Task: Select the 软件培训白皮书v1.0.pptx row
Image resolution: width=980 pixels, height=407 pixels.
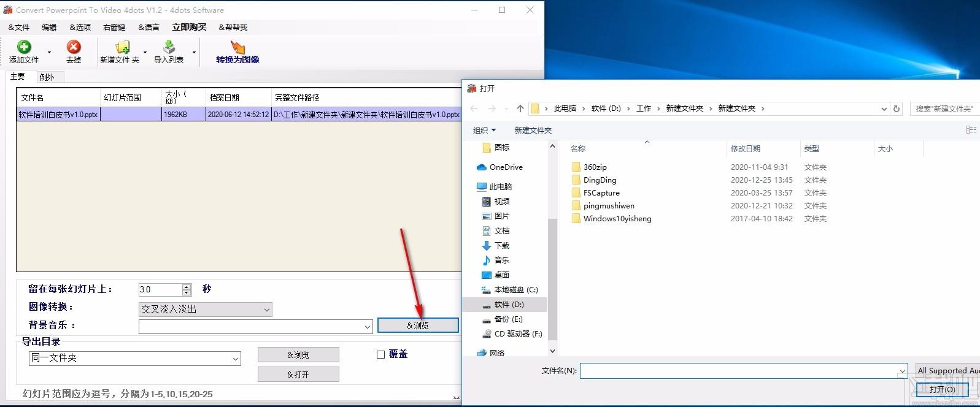Action: click(x=239, y=114)
